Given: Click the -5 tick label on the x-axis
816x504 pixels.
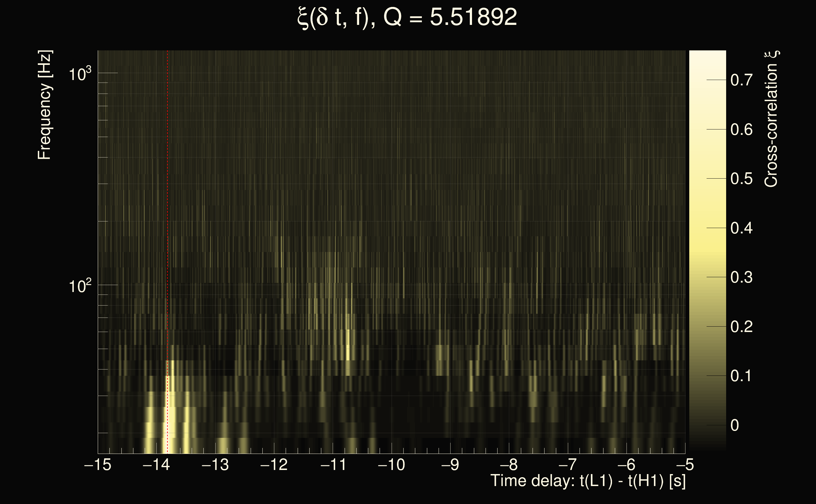Looking at the screenshot, I should [x=685, y=465].
